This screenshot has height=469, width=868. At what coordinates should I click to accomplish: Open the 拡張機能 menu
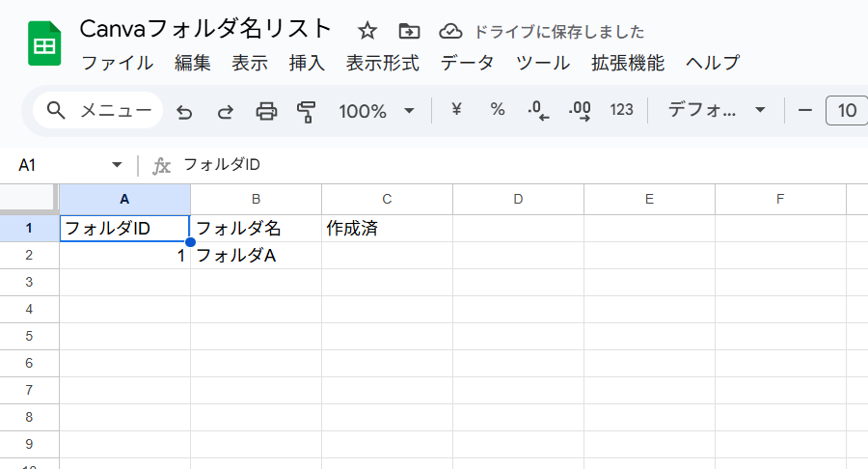click(628, 63)
